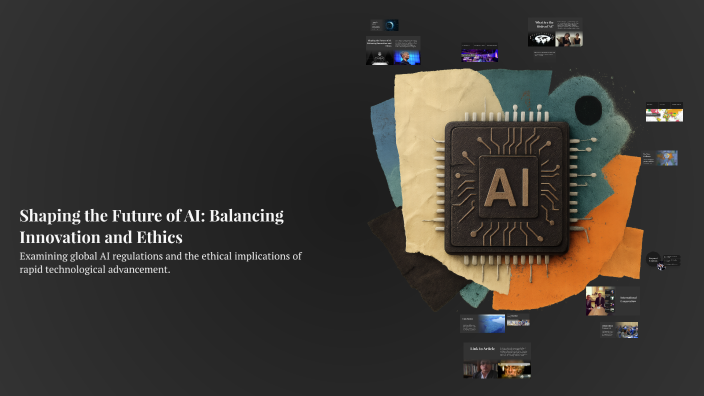Select the central AI chip illustration
This screenshot has width=704, height=396.
point(506,188)
